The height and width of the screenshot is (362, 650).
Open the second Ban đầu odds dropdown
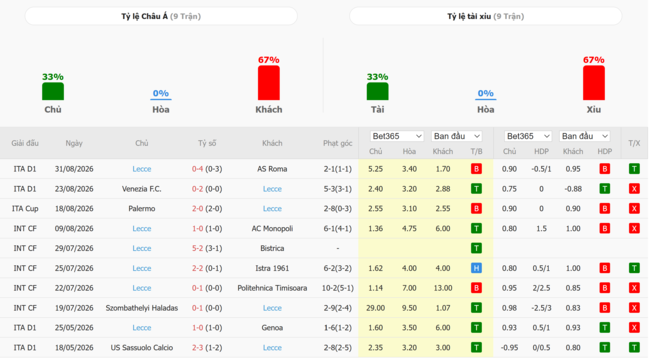(x=585, y=136)
